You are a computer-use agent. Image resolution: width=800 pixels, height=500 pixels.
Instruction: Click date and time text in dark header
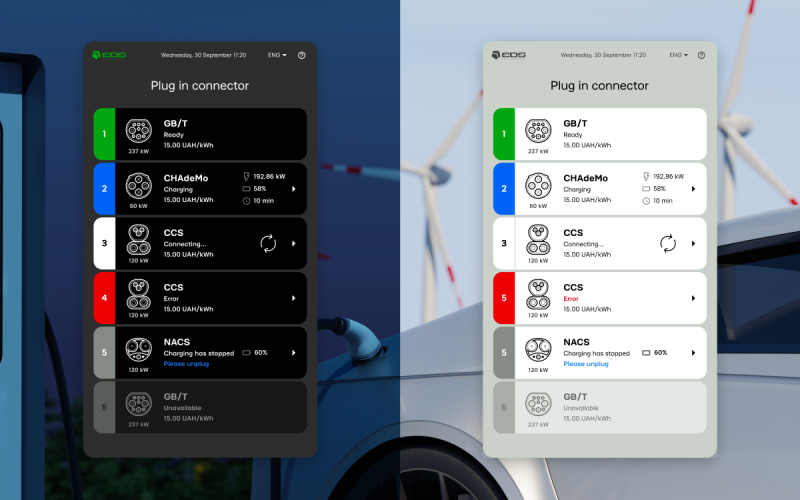tap(204, 55)
